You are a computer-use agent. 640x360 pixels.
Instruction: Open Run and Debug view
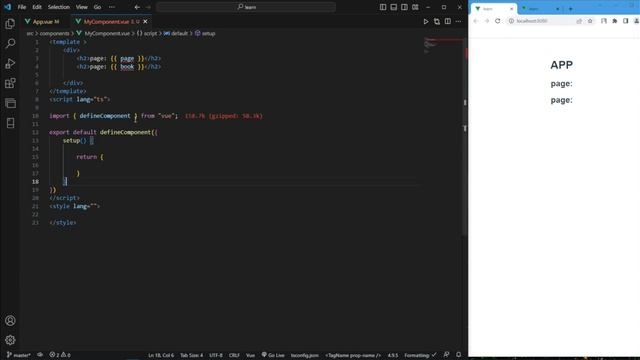pyautogui.click(x=10, y=63)
